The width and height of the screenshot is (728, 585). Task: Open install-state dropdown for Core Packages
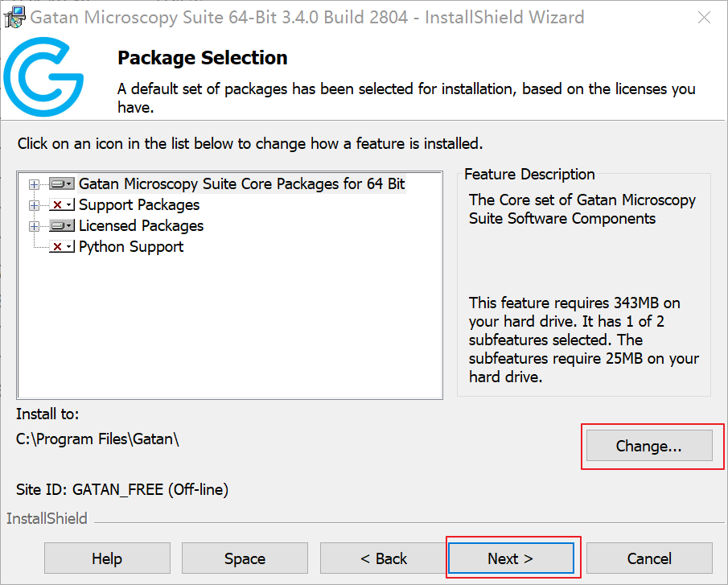tap(62, 183)
